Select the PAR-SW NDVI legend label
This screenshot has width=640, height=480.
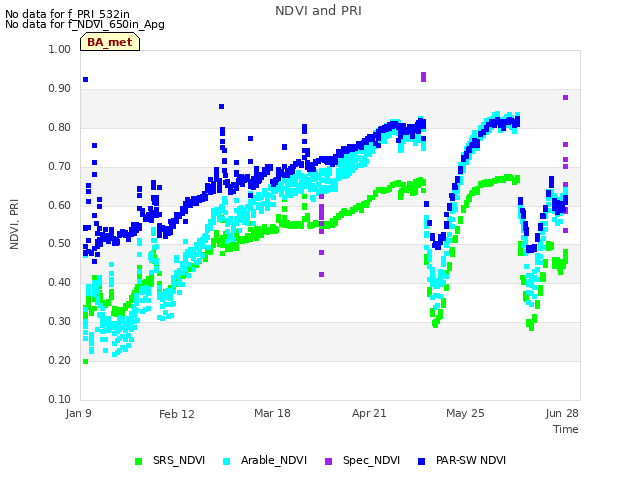(471, 460)
